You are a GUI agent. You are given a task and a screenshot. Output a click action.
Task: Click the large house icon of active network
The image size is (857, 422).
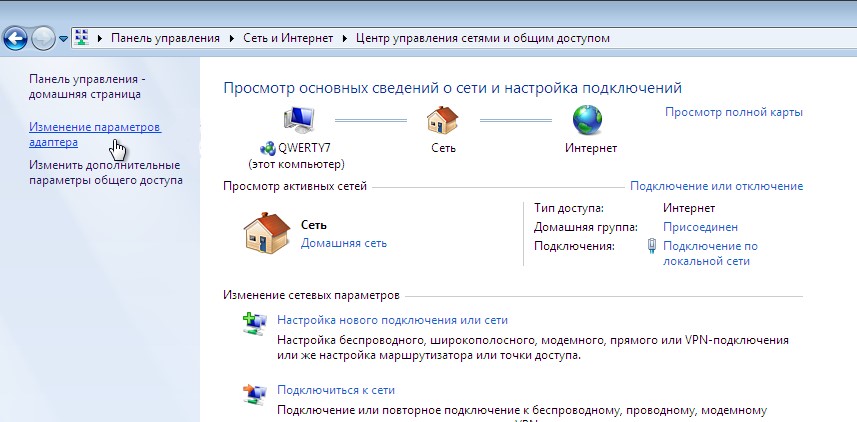tap(267, 233)
